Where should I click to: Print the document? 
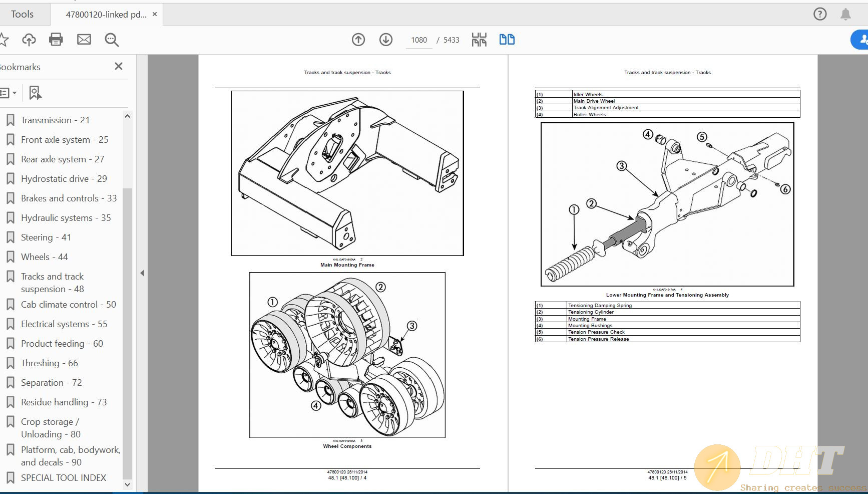[x=56, y=40]
